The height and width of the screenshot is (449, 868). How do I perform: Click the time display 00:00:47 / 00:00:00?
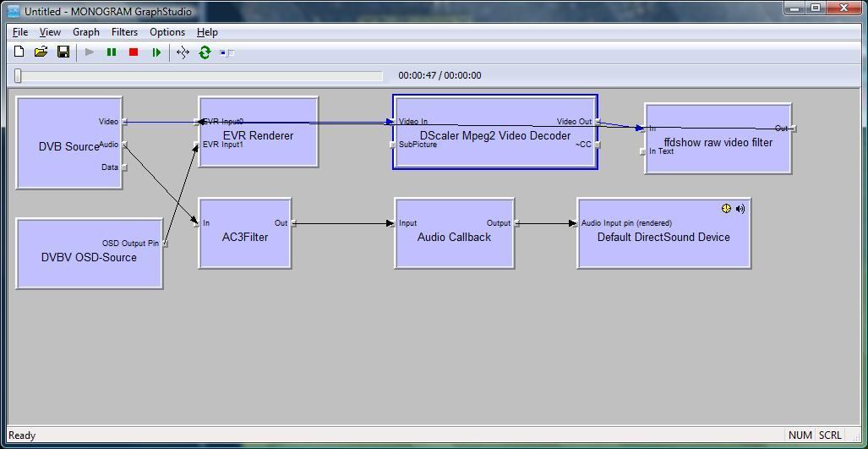(439, 76)
